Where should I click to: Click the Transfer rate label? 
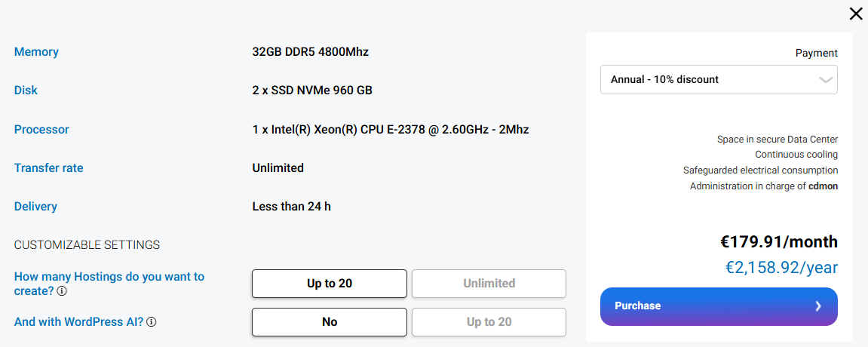pos(48,168)
